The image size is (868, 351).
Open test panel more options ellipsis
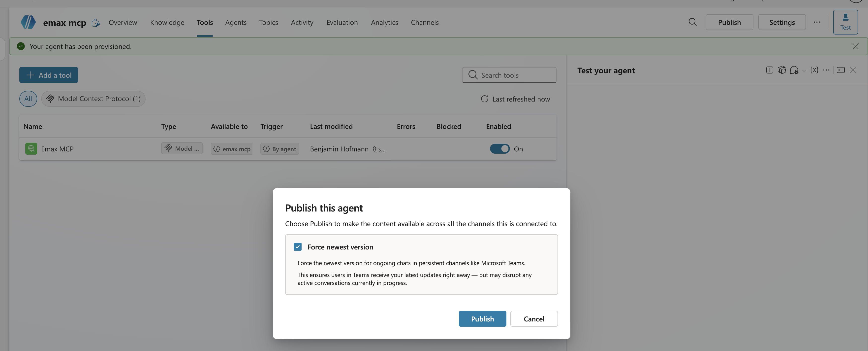click(826, 70)
